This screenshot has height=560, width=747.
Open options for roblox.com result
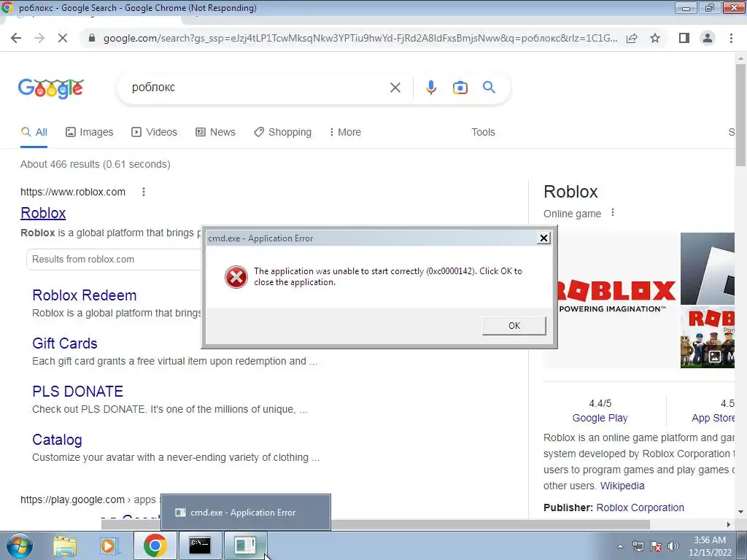point(144,192)
